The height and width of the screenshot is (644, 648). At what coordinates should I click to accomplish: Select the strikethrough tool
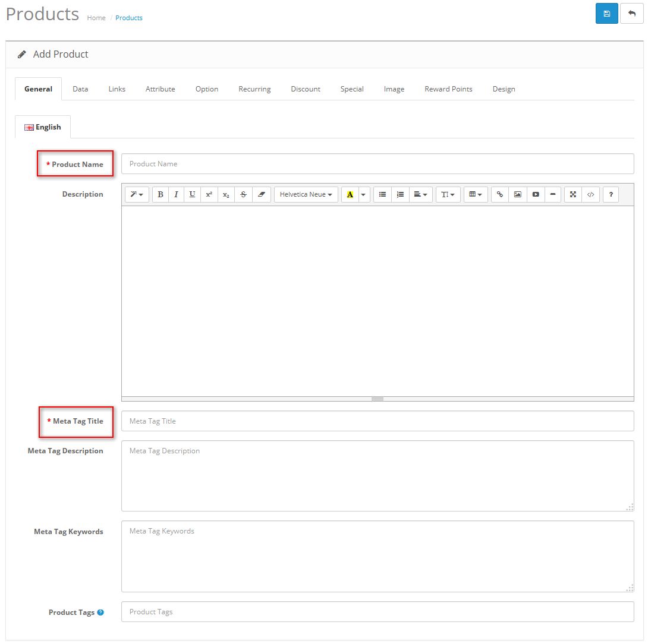point(243,194)
